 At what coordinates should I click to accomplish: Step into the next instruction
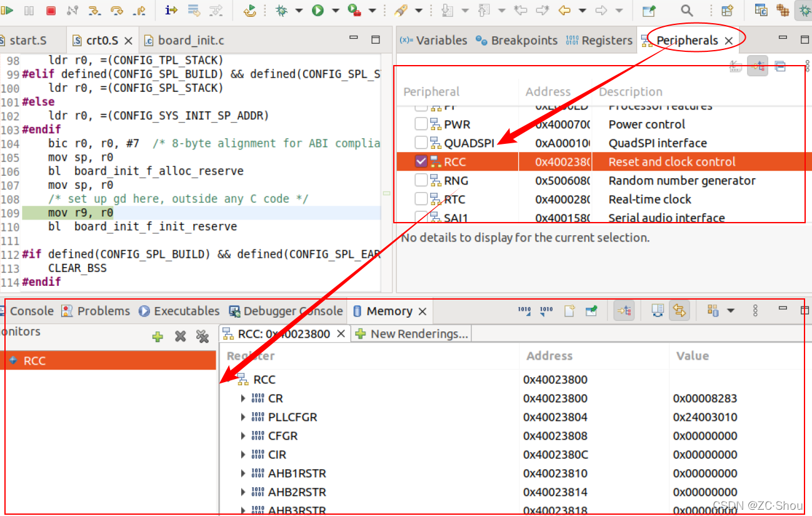point(94,10)
